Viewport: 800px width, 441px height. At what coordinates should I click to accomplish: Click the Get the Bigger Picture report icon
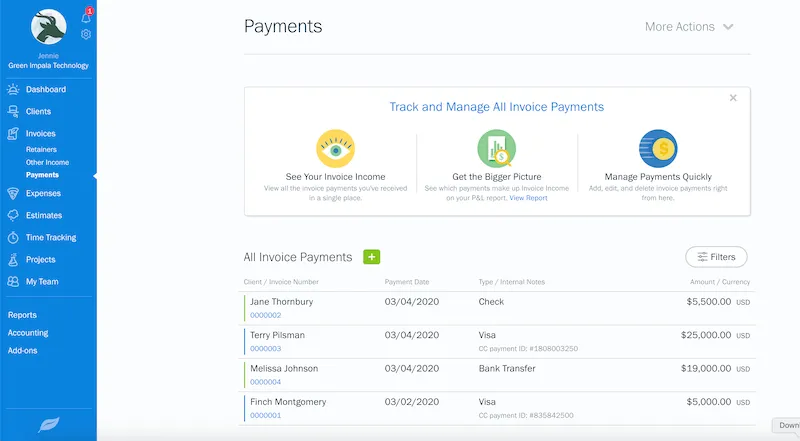497,148
